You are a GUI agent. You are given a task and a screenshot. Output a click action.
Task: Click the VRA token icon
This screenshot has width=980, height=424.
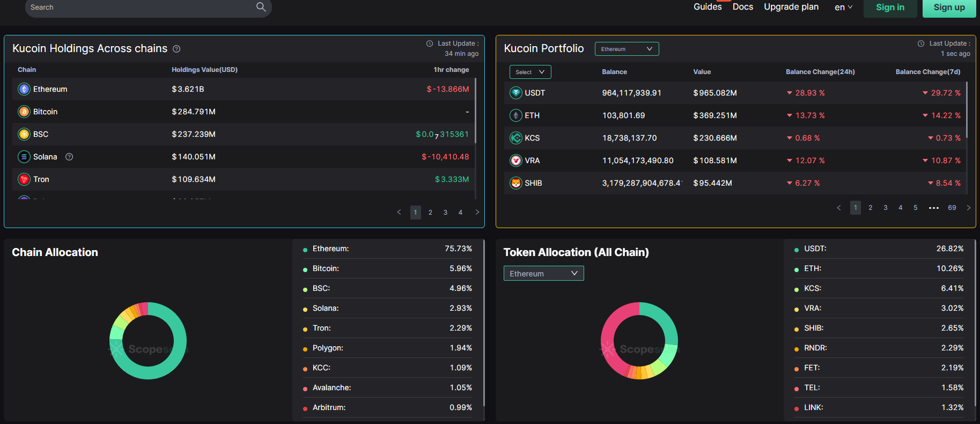tap(515, 160)
